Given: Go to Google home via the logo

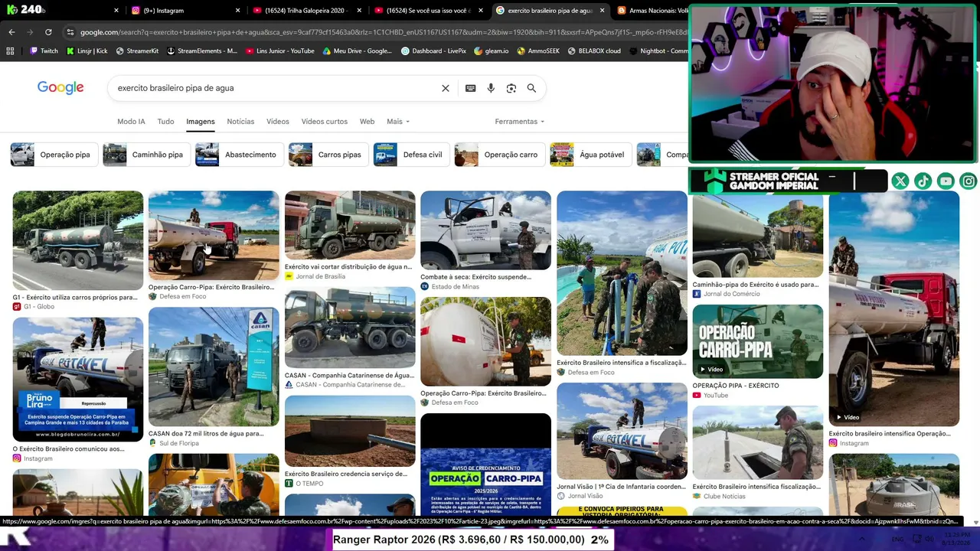Looking at the screenshot, I should pyautogui.click(x=60, y=88).
